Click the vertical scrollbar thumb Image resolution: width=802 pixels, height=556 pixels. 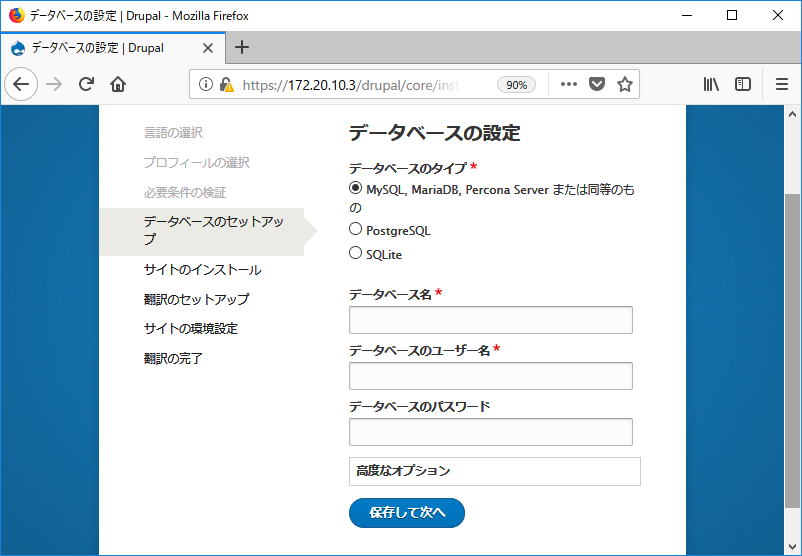click(x=792, y=351)
